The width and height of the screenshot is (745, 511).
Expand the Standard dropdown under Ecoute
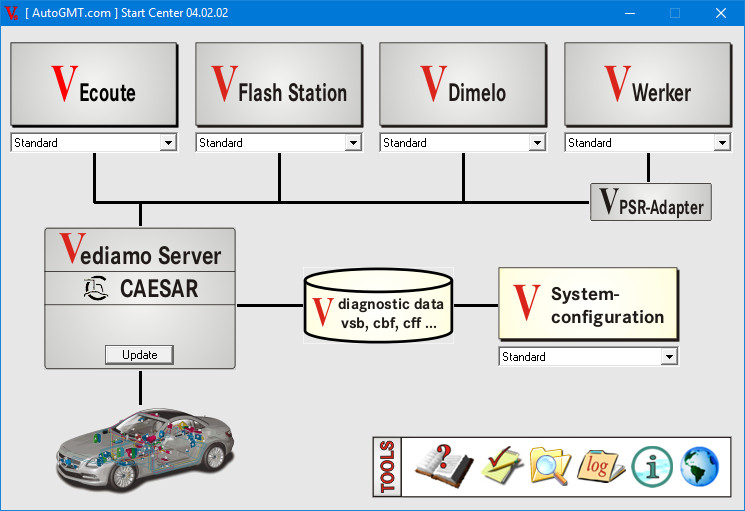click(168, 142)
